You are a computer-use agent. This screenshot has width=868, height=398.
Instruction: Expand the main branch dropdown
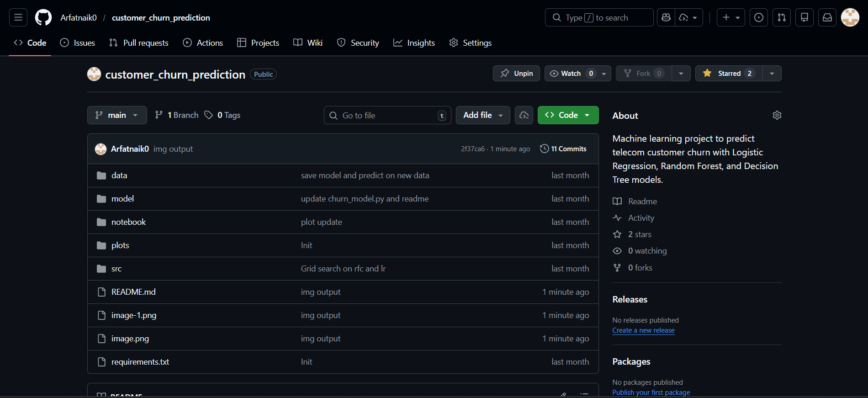117,115
